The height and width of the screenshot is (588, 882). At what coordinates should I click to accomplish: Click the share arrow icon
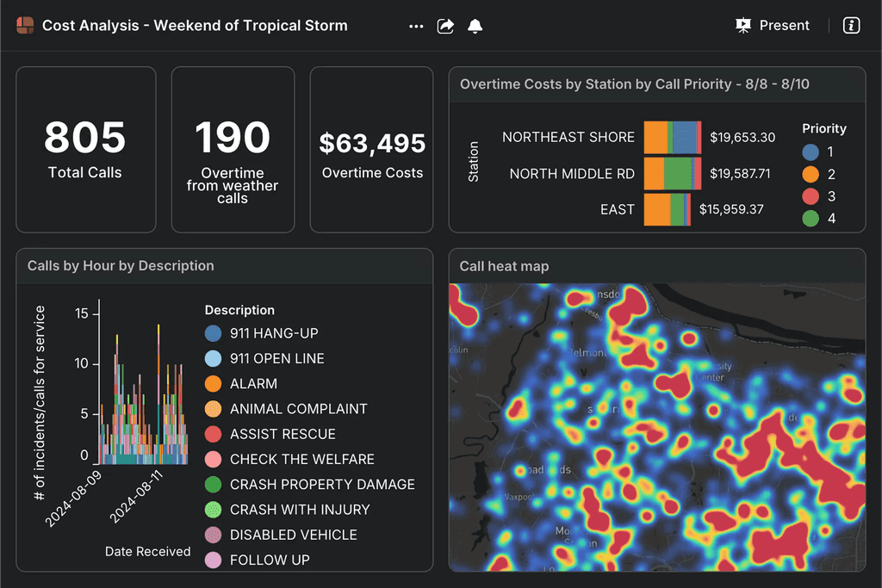click(445, 26)
